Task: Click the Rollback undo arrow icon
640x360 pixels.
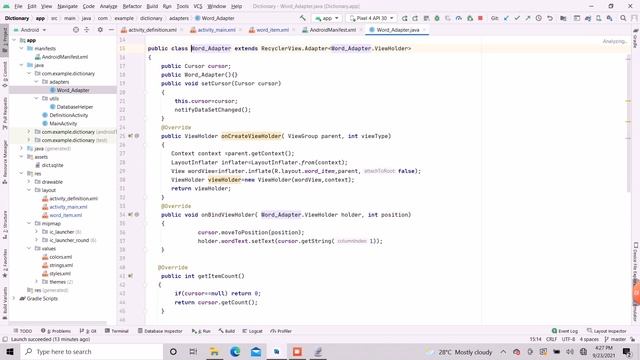Action: pyautogui.click(x=550, y=18)
